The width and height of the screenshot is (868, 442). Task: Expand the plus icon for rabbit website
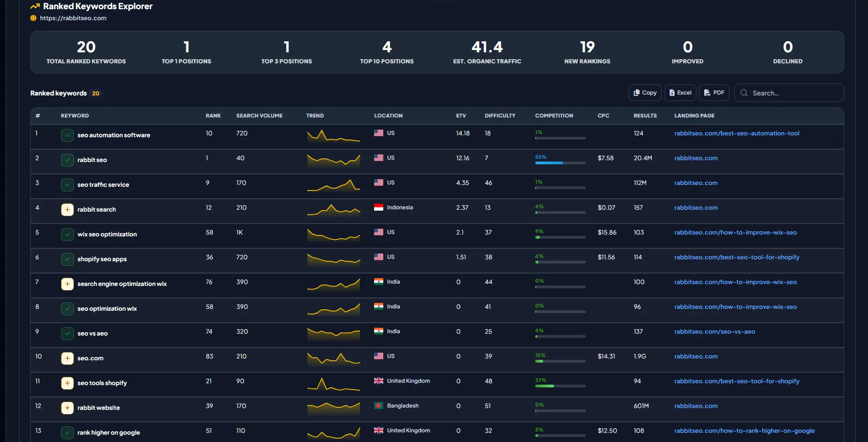coord(67,408)
